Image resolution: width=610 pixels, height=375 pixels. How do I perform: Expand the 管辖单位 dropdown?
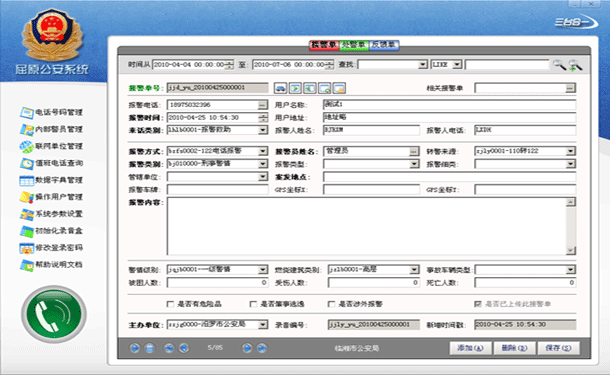(263, 177)
